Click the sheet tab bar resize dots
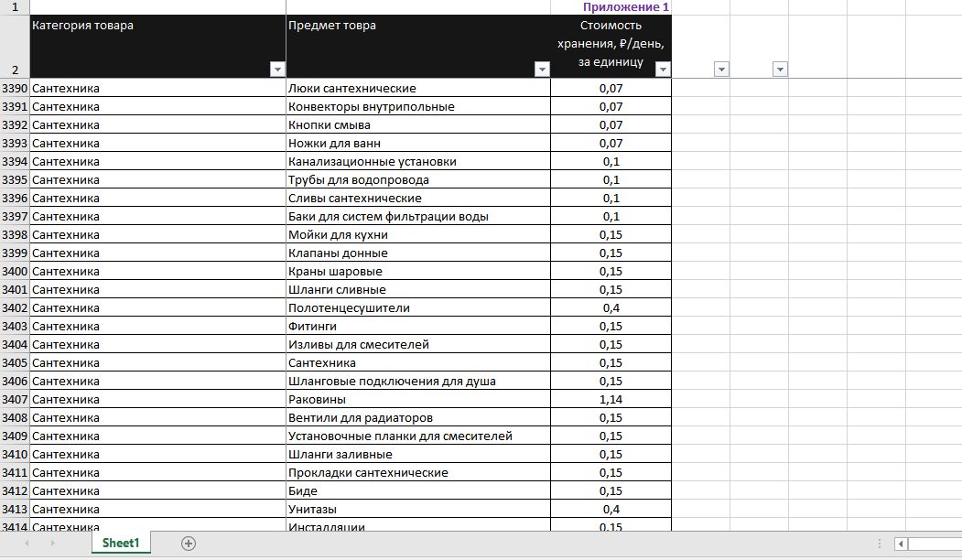Screen dimensions: 962x560 880,544
